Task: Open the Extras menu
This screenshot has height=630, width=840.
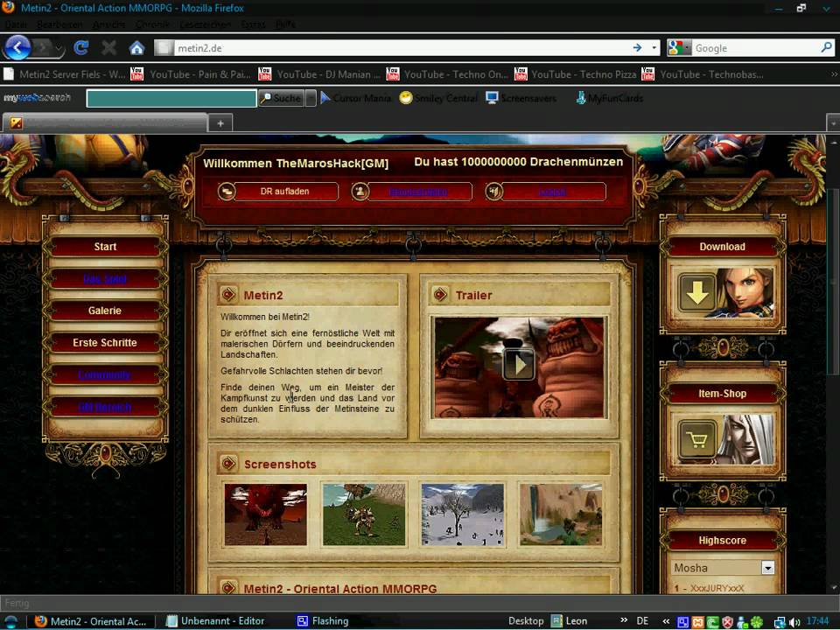Action: pyautogui.click(x=253, y=24)
